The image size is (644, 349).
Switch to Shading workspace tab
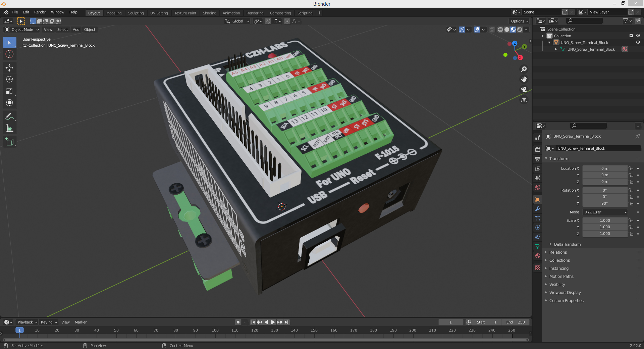point(209,13)
